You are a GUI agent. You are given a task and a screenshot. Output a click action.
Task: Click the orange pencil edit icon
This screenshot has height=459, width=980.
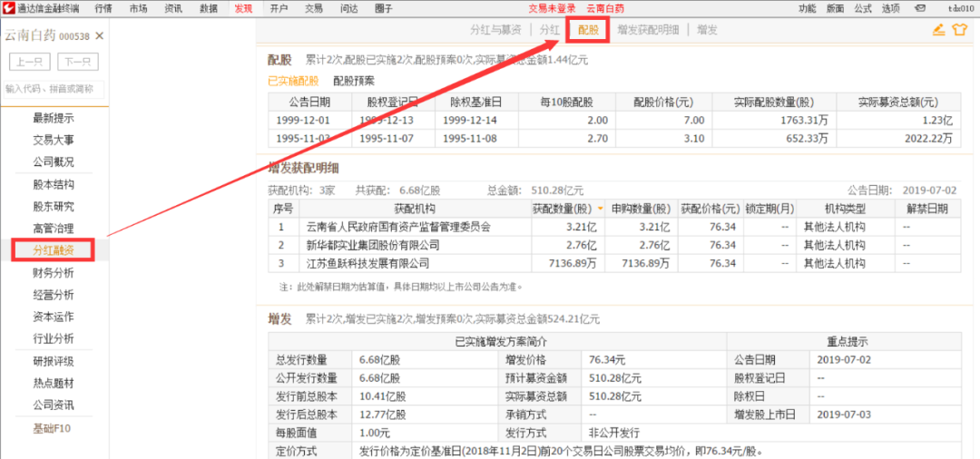pyautogui.click(x=938, y=29)
